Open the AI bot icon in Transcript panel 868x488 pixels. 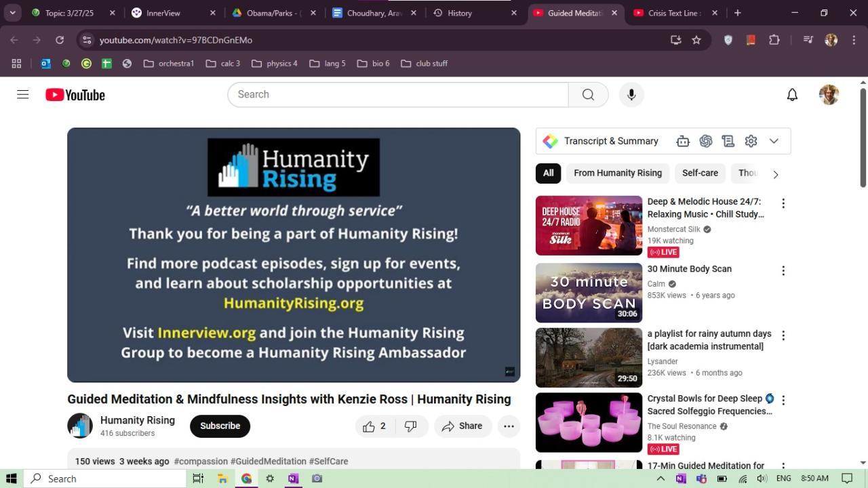(683, 141)
